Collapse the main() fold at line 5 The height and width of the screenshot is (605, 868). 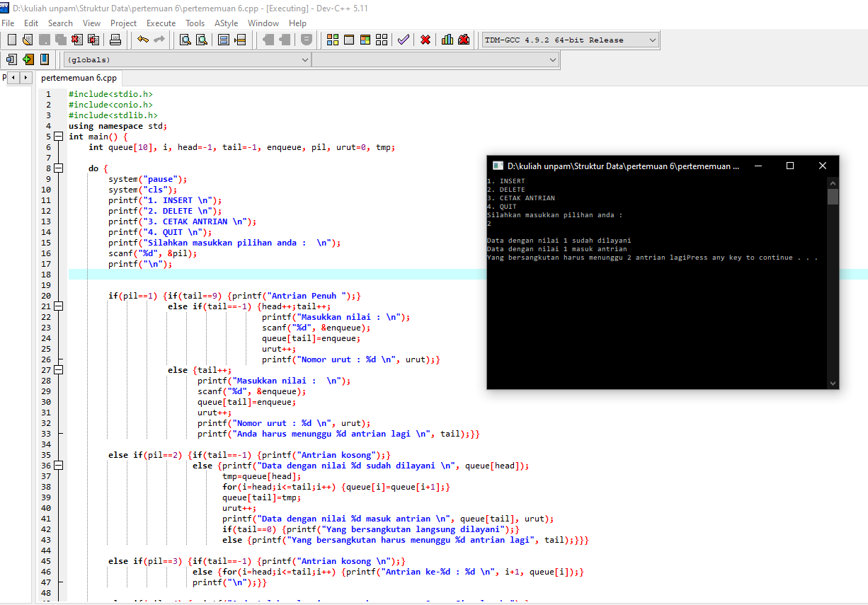[58, 137]
